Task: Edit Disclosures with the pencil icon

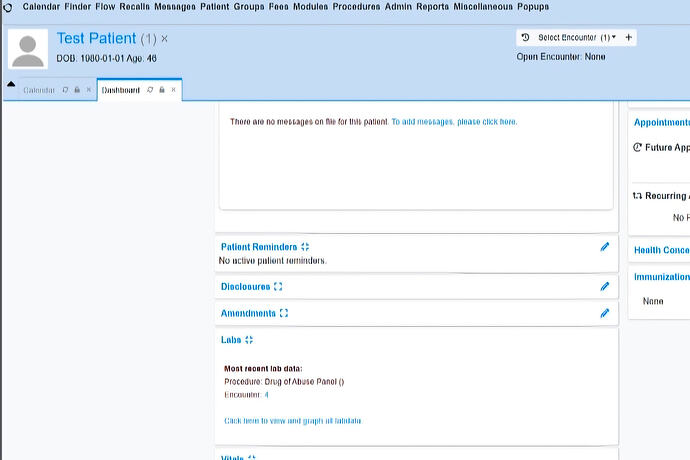Action: pyautogui.click(x=605, y=287)
